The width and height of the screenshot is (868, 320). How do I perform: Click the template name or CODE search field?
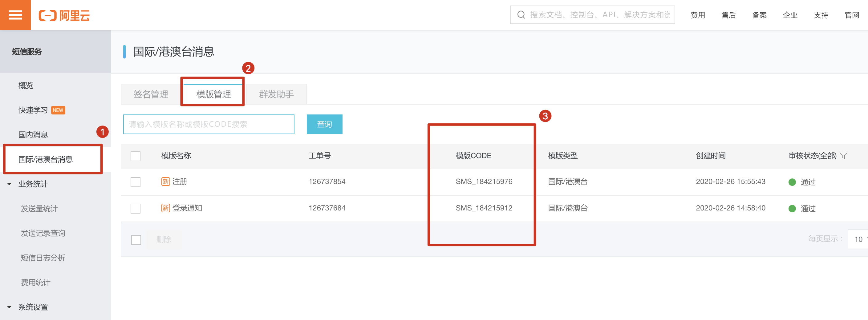[x=209, y=125]
